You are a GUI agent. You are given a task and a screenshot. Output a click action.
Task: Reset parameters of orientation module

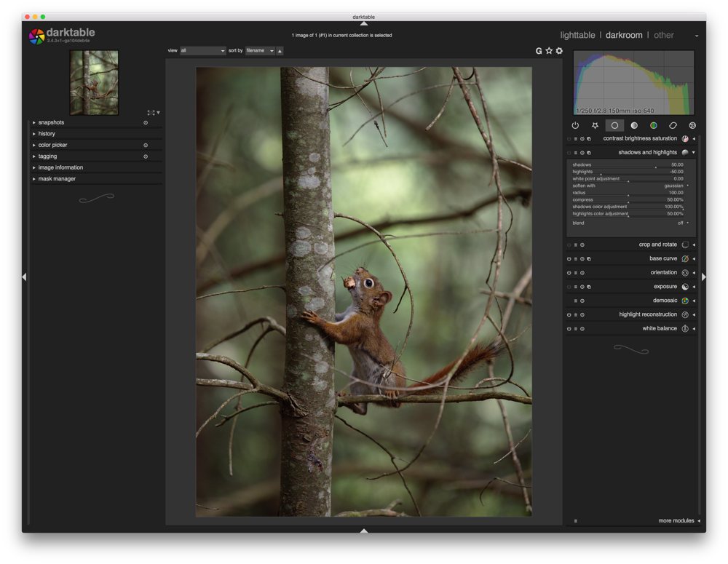582,273
